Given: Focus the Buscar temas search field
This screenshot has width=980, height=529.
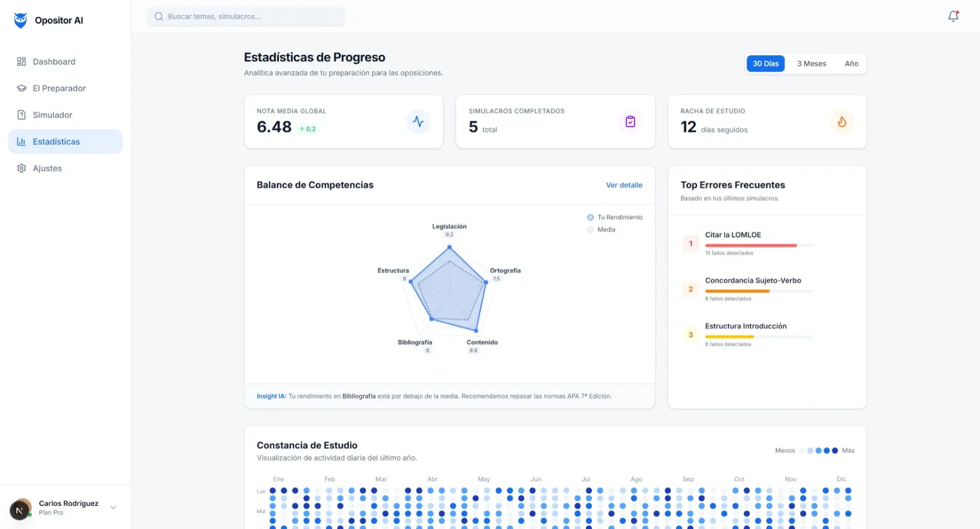Looking at the screenshot, I should coord(246,16).
